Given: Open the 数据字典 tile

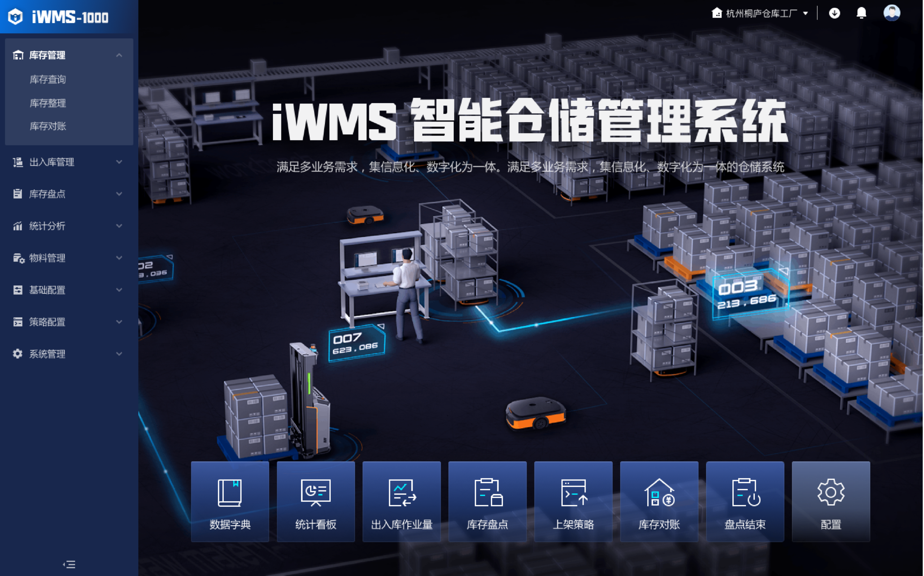Looking at the screenshot, I should click(230, 501).
